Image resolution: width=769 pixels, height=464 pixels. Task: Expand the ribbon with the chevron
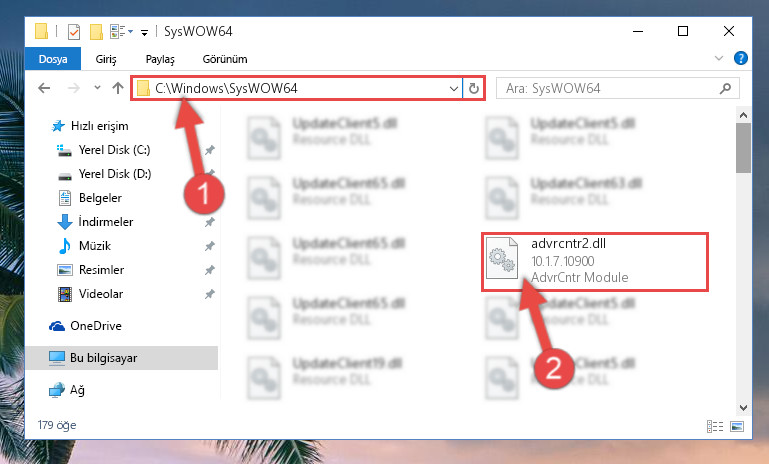pyautogui.click(x=719, y=58)
